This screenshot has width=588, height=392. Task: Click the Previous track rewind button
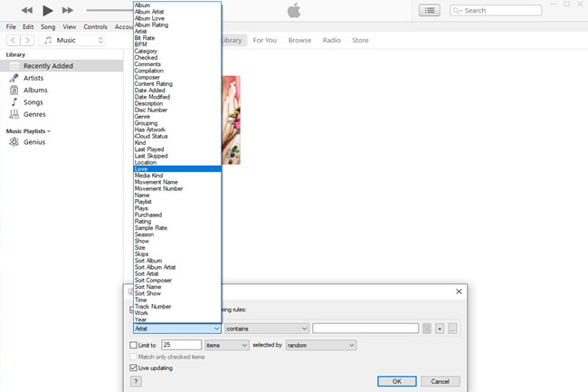26,11
